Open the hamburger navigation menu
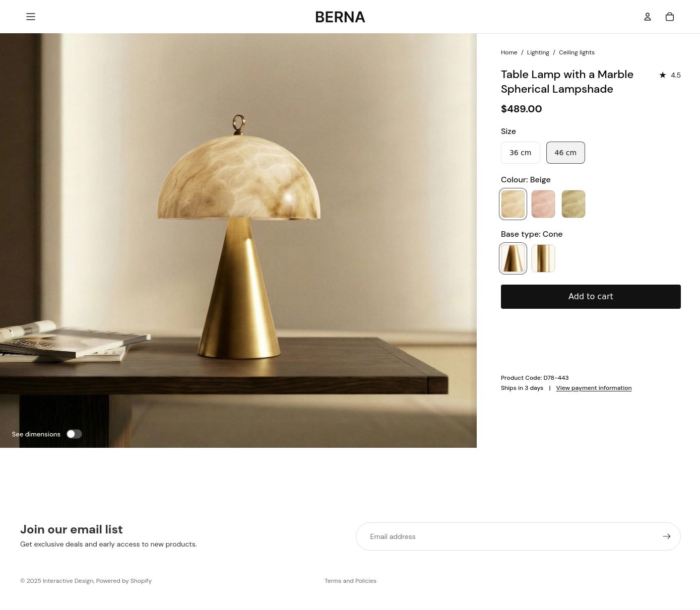The width and height of the screenshot is (700, 610). [x=31, y=17]
